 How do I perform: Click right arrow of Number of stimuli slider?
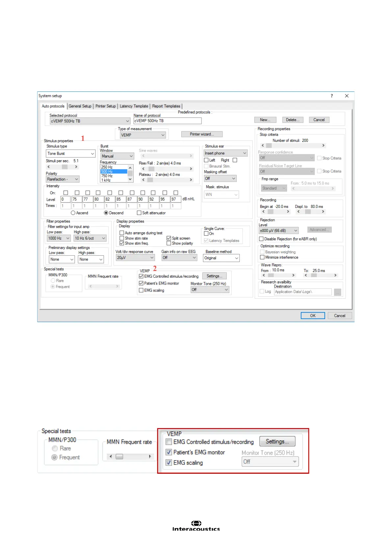click(323, 145)
